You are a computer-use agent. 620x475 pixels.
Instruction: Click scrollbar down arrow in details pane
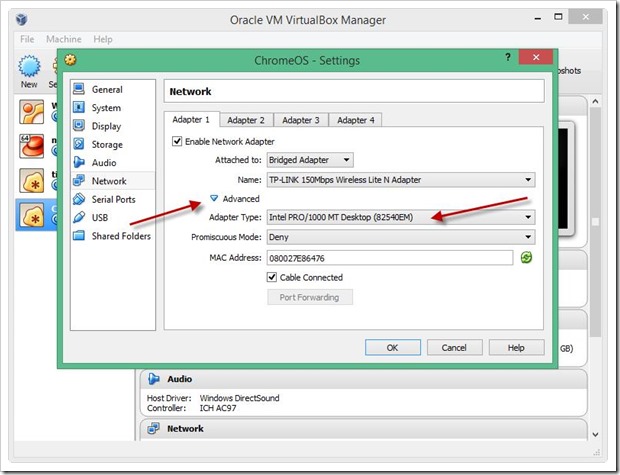595,434
